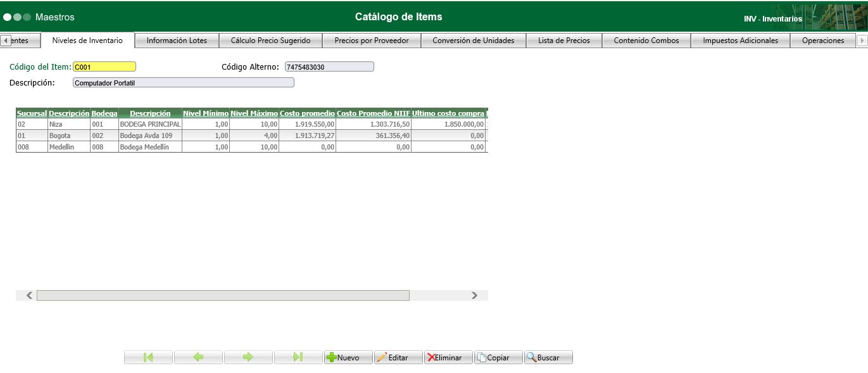
Task: Sort by Nivel Máximo column header
Action: click(x=254, y=113)
